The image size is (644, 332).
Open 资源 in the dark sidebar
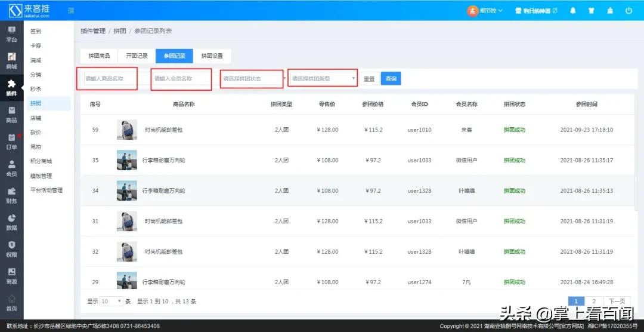coord(12,276)
